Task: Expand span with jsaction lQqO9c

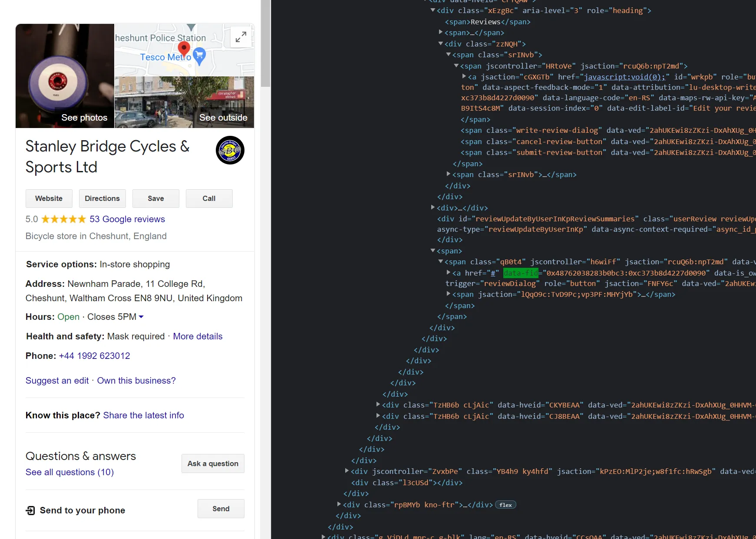Action: click(x=449, y=294)
